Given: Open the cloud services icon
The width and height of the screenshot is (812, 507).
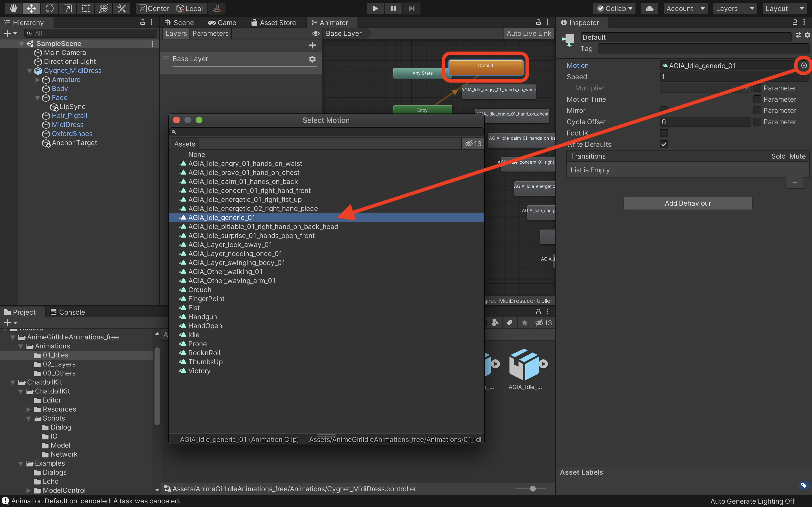Looking at the screenshot, I should pyautogui.click(x=649, y=8).
